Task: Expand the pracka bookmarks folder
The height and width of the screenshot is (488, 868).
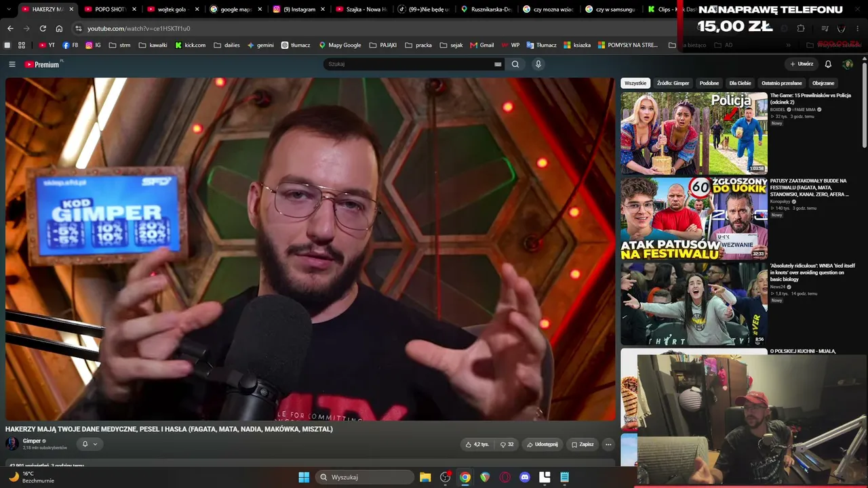Action: point(418,45)
